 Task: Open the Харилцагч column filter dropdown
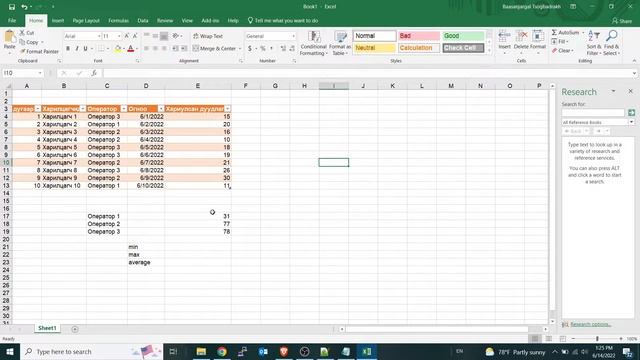83,109
